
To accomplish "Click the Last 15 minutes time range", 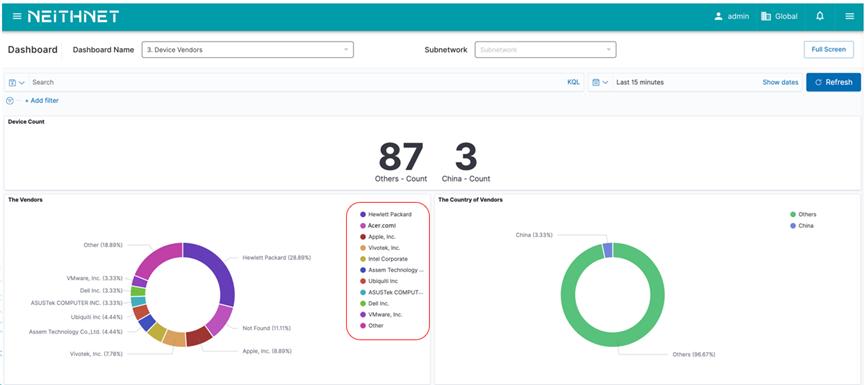I will 640,82.
